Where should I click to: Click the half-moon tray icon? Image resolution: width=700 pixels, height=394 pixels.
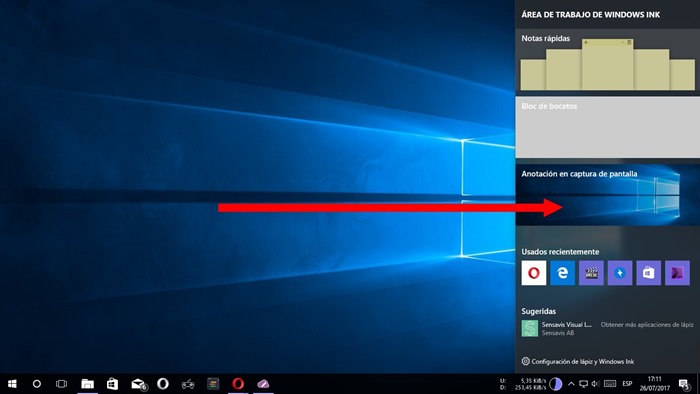click(555, 384)
